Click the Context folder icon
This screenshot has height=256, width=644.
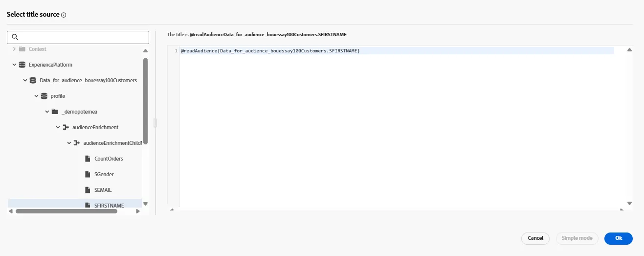22,49
